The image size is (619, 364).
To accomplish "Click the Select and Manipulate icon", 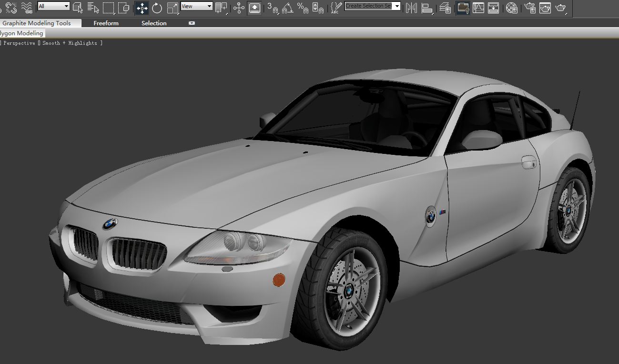I will (x=239, y=7).
